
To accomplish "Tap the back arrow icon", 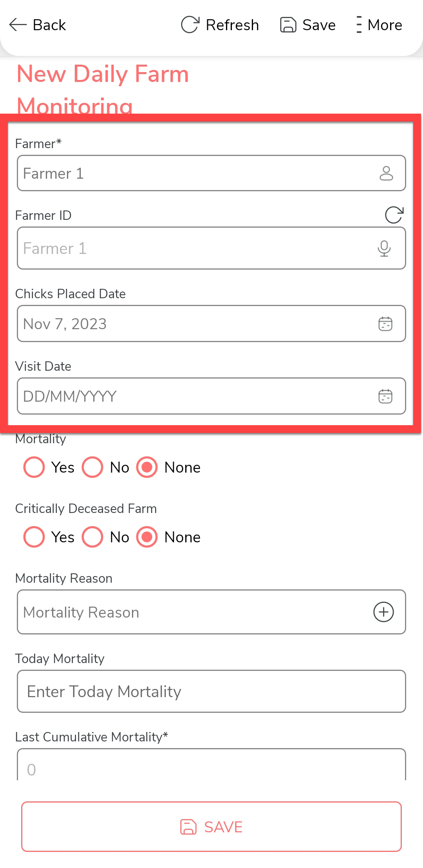I will (18, 25).
